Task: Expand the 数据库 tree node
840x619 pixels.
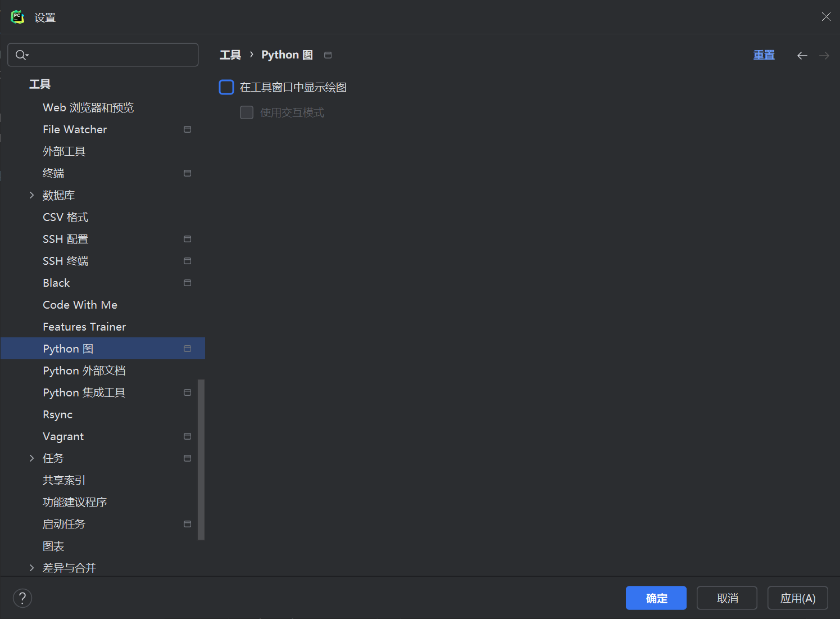Action: pyautogui.click(x=31, y=195)
